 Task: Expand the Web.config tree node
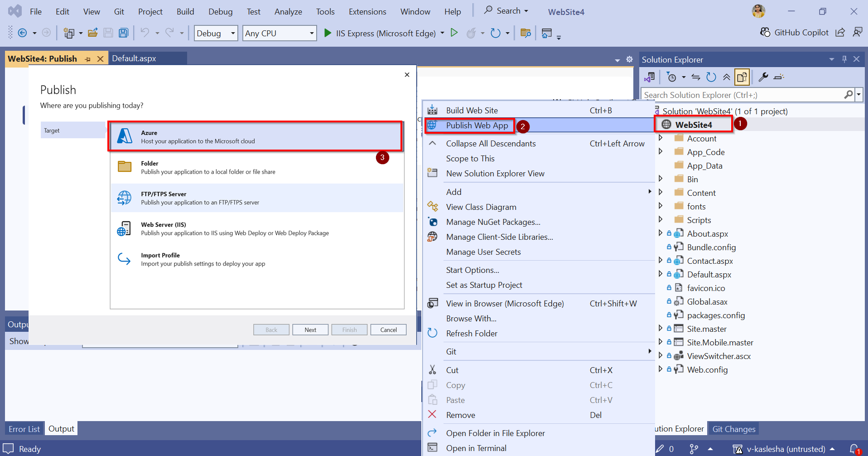coord(661,369)
